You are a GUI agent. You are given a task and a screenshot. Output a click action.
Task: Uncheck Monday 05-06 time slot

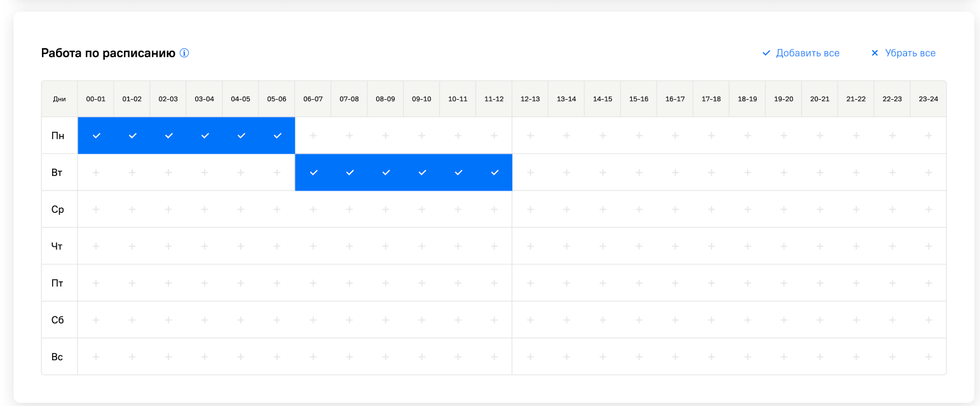coord(277,136)
